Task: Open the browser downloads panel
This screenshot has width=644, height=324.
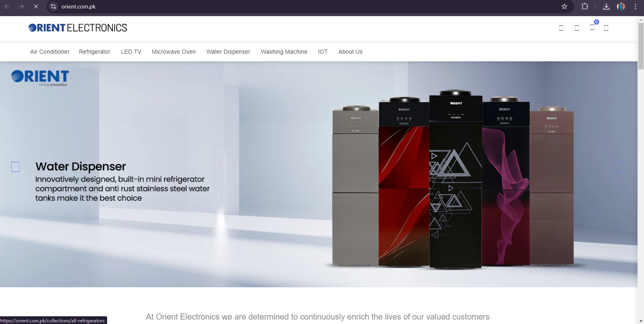Action: (606, 6)
